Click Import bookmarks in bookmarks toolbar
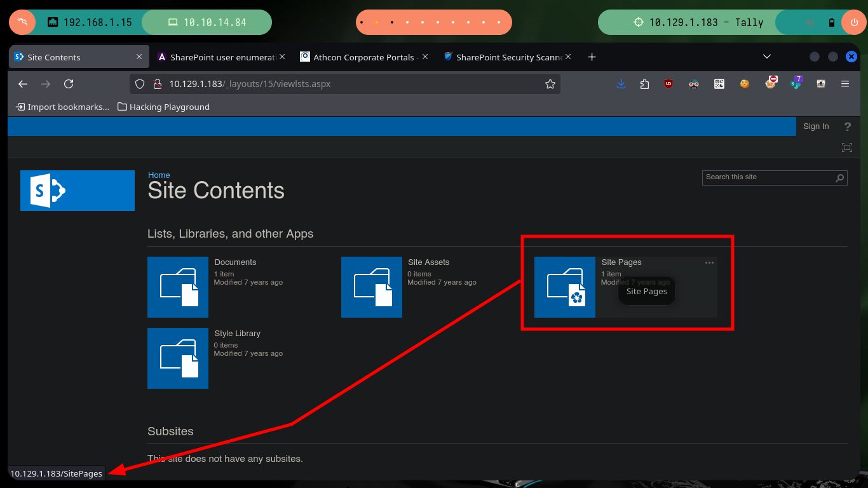This screenshot has width=868, height=488. coord(62,107)
